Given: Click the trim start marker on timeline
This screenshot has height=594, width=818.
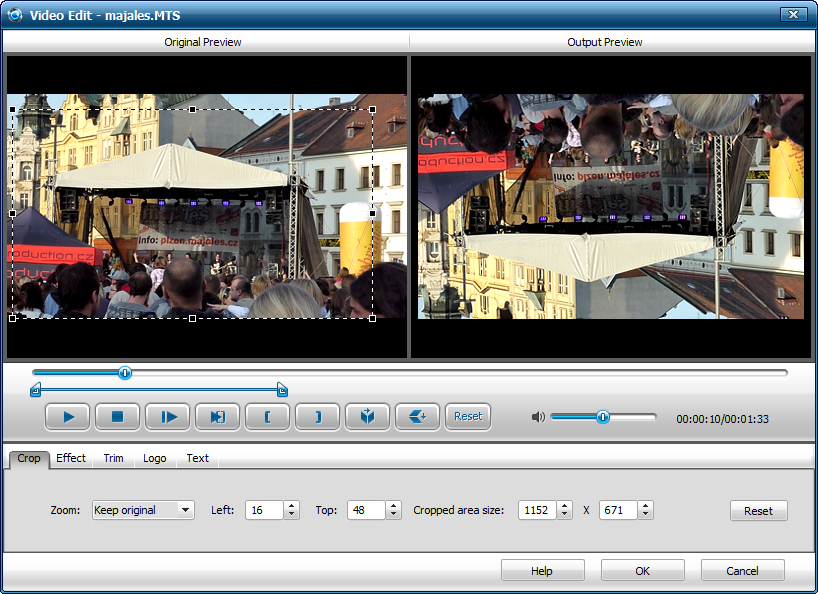Looking at the screenshot, I should (x=35, y=390).
